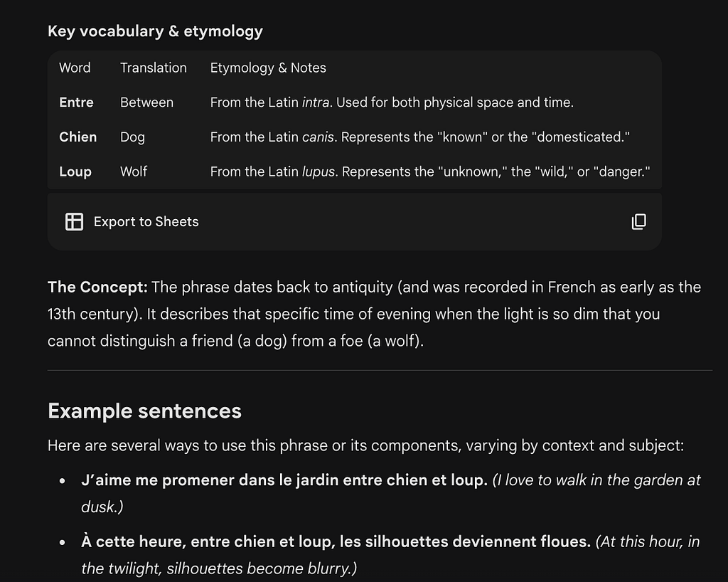Click the Latin lupus etymology note
Viewport: 728px width, 582px height.
pyautogui.click(x=430, y=172)
